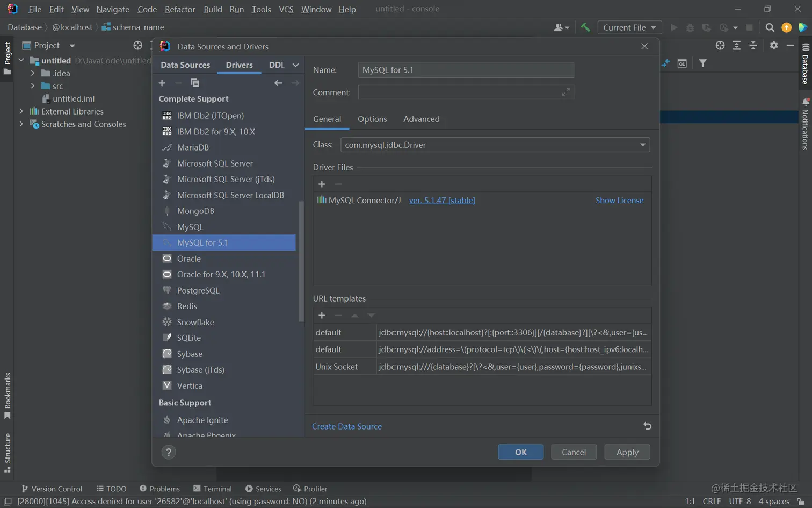The width and height of the screenshot is (812, 508).
Task: Select the PostgreSQL driver
Action: (224, 290)
